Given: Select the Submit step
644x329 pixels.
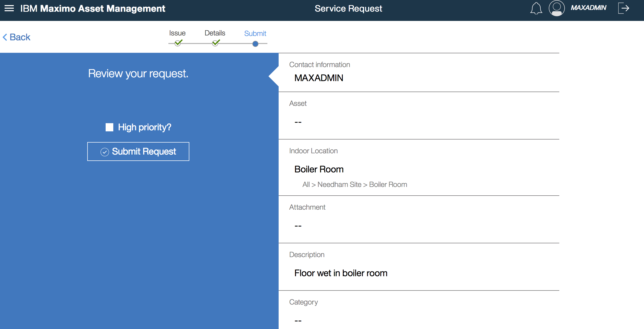Looking at the screenshot, I should coord(255,33).
